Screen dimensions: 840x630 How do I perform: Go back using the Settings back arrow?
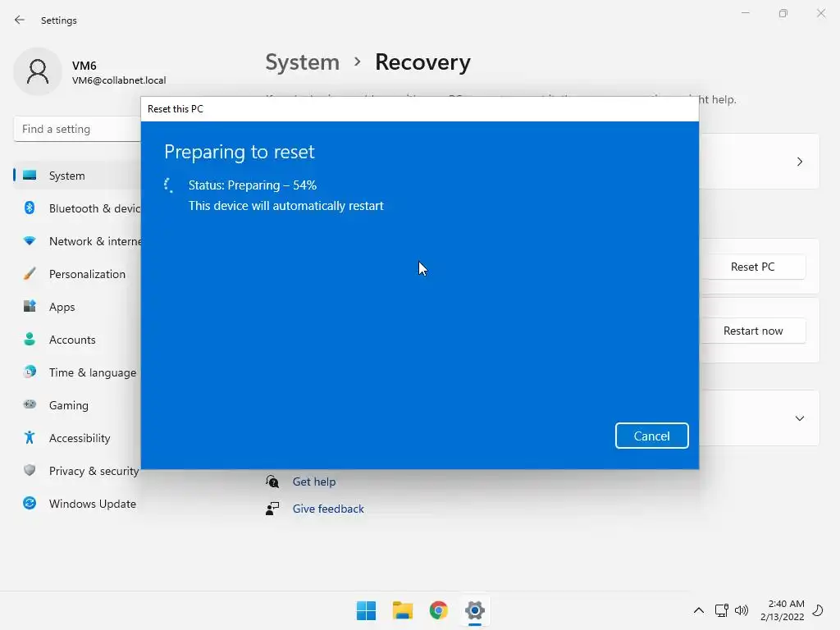point(20,20)
